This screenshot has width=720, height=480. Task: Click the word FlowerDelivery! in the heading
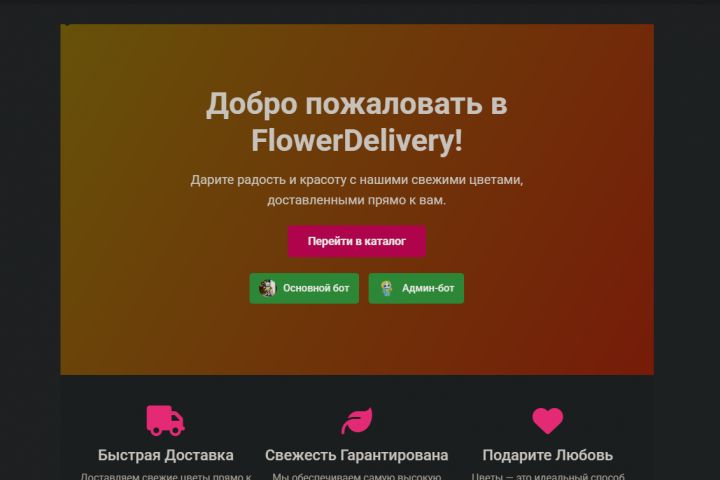coord(357,140)
